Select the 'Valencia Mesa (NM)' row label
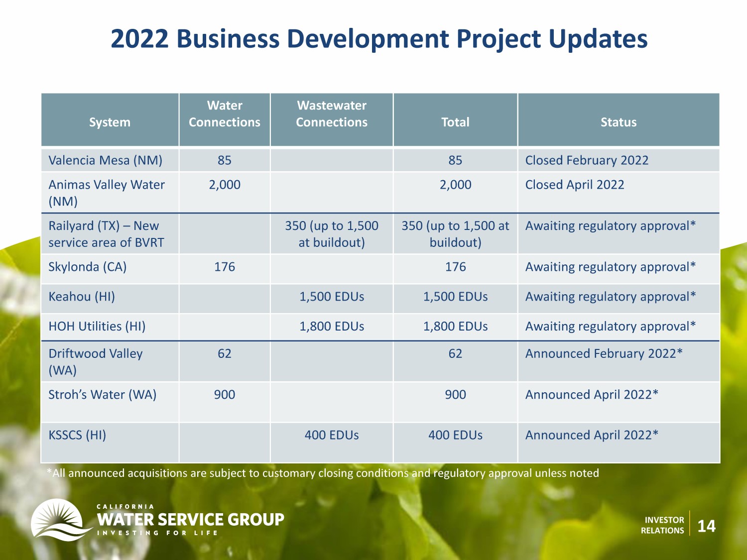 [x=106, y=160]
